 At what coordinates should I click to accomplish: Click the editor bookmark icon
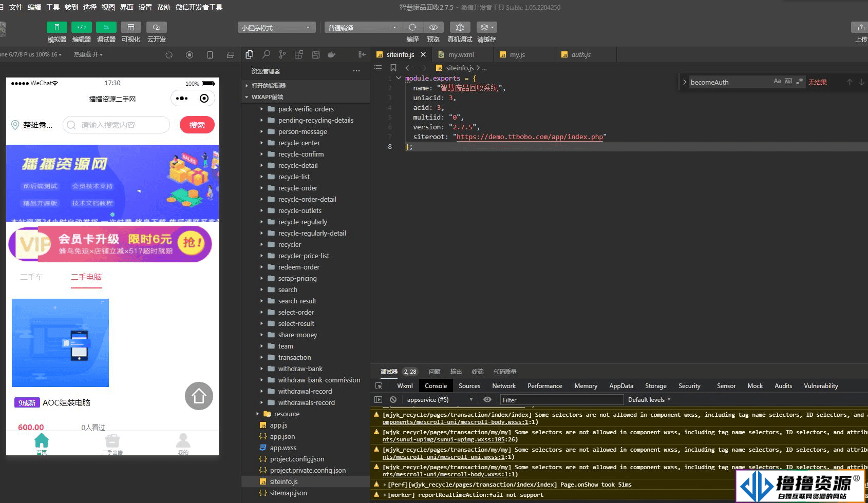(x=393, y=68)
